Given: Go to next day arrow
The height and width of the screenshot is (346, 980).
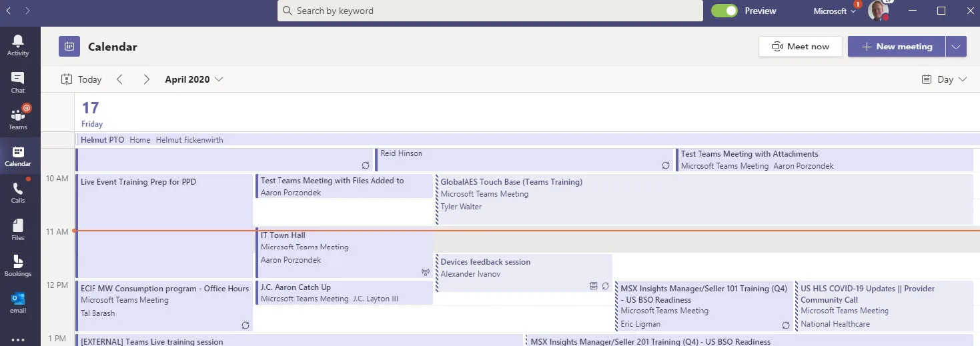Looking at the screenshot, I should pyautogui.click(x=146, y=79).
